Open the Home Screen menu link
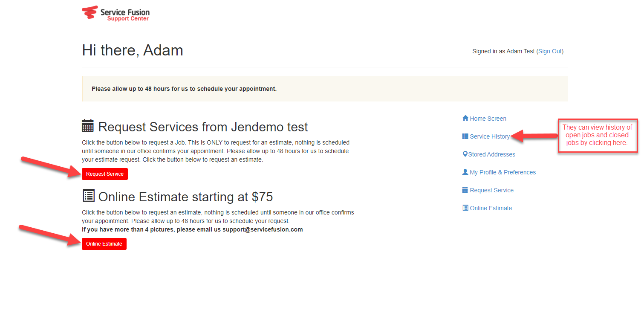644x310 pixels. [x=488, y=119]
